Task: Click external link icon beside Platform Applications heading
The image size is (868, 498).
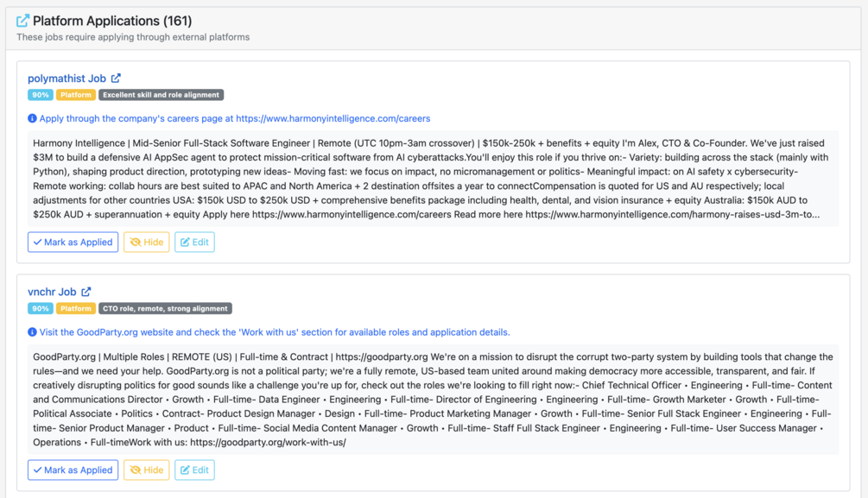Action: tap(22, 21)
